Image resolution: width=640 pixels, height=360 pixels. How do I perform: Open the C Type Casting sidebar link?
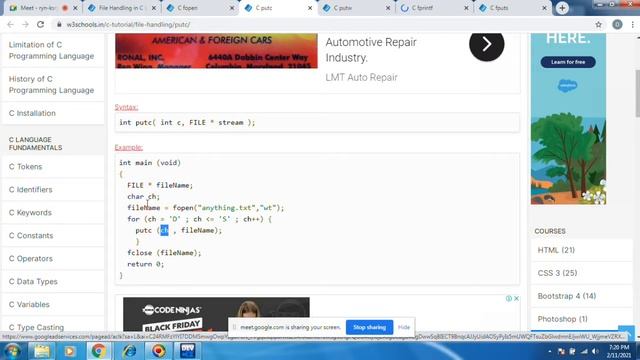(36, 327)
